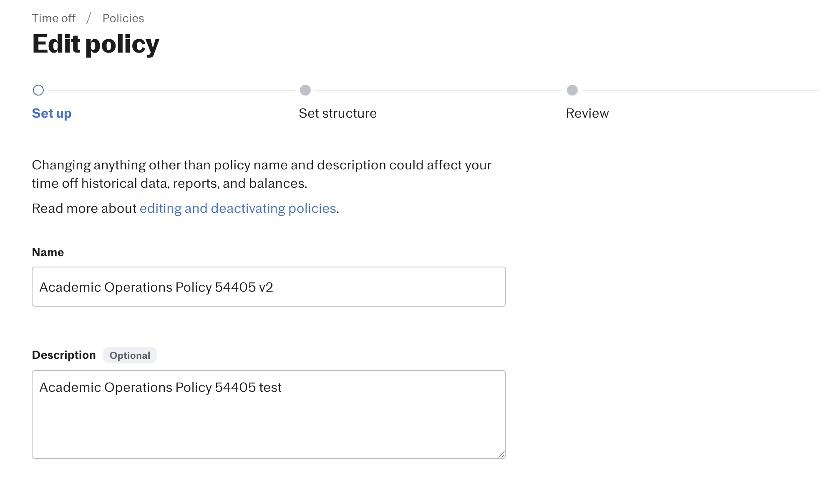Click the Review step circle indicator
The width and height of the screenshot is (831, 504).
pyautogui.click(x=572, y=90)
